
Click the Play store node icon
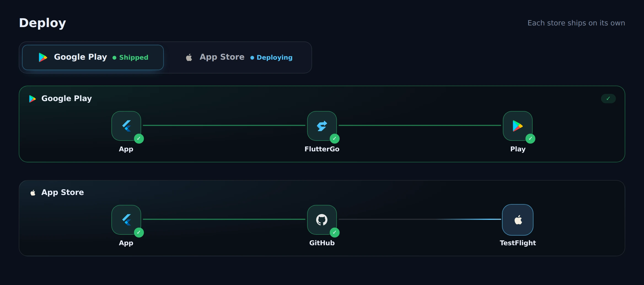518,126
